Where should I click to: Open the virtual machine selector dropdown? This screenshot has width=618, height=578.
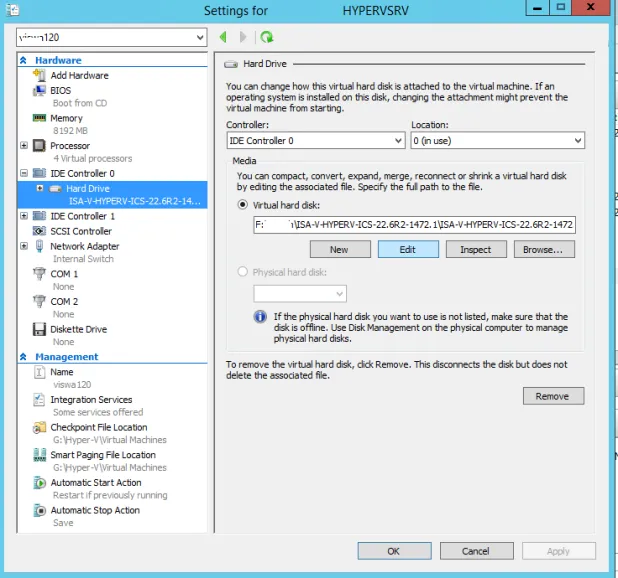(x=200, y=37)
